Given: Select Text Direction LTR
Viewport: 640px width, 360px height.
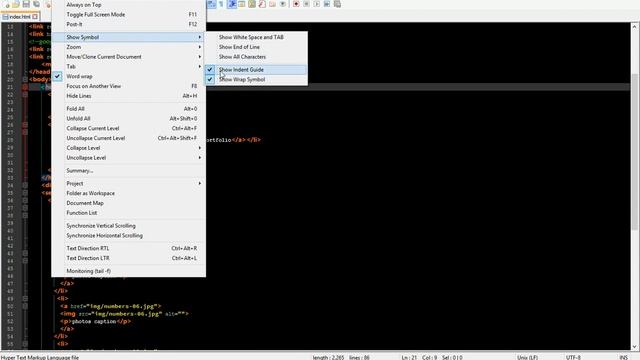Looking at the screenshot, I should coord(128,258).
